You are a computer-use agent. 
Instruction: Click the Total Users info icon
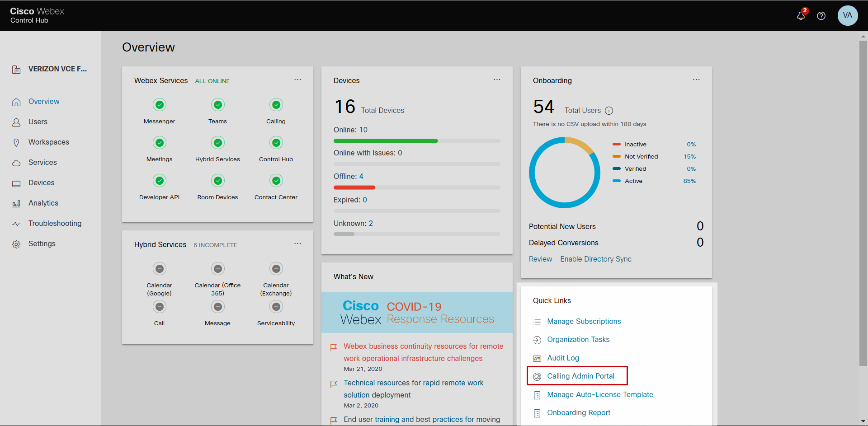click(x=609, y=110)
